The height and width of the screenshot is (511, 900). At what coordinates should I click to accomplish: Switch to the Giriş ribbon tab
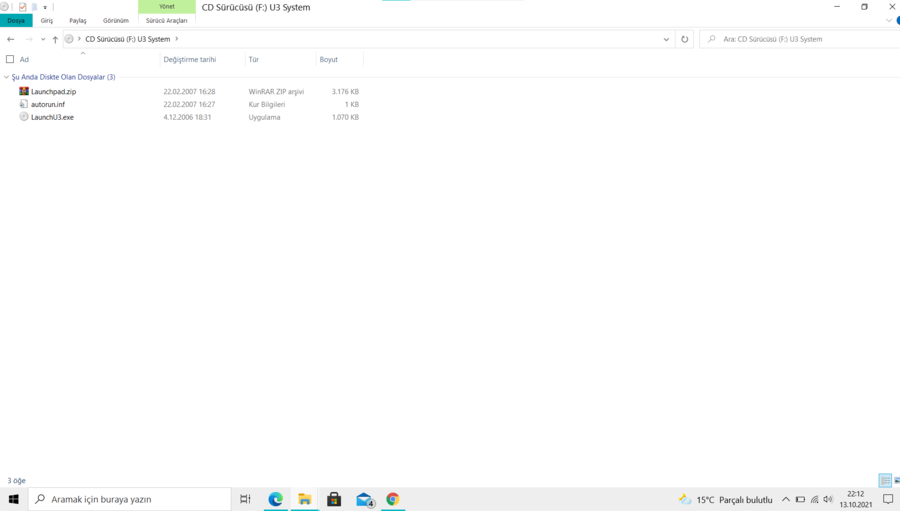(46, 21)
